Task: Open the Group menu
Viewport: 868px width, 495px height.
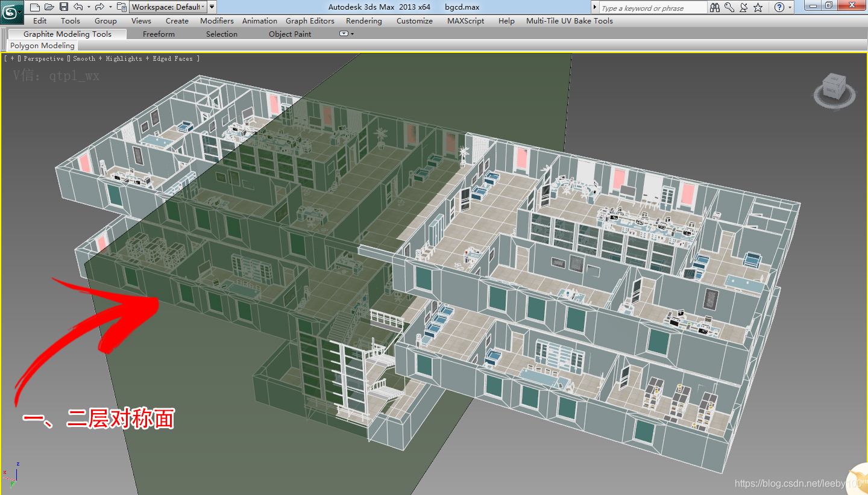Action: tap(105, 20)
